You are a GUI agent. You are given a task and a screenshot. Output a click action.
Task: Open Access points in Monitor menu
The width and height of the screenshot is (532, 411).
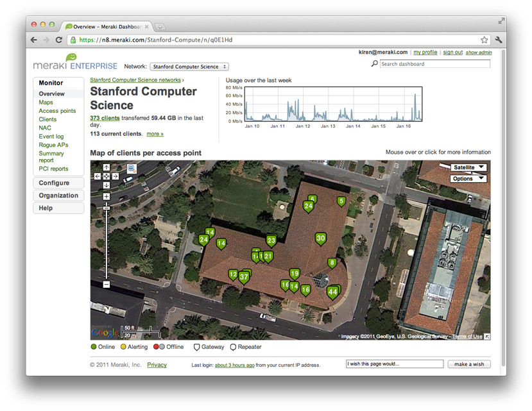[x=57, y=111]
